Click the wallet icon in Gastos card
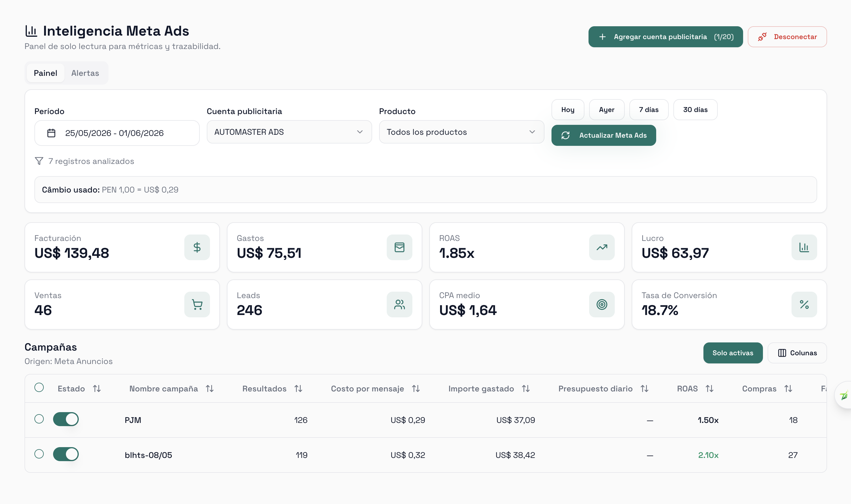The height and width of the screenshot is (504, 851). [x=399, y=247]
